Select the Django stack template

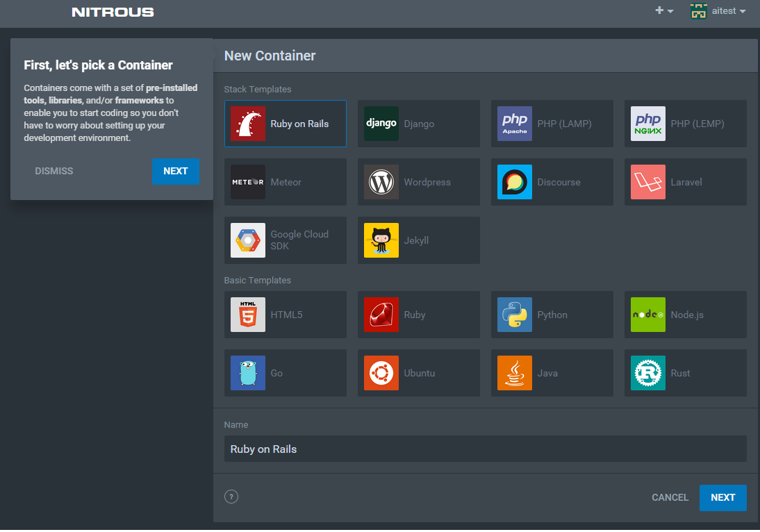(418, 124)
